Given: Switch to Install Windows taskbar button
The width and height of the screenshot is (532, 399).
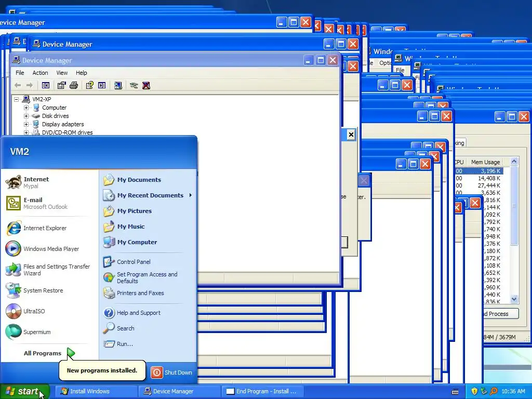Looking at the screenshot, I should 96,391.
